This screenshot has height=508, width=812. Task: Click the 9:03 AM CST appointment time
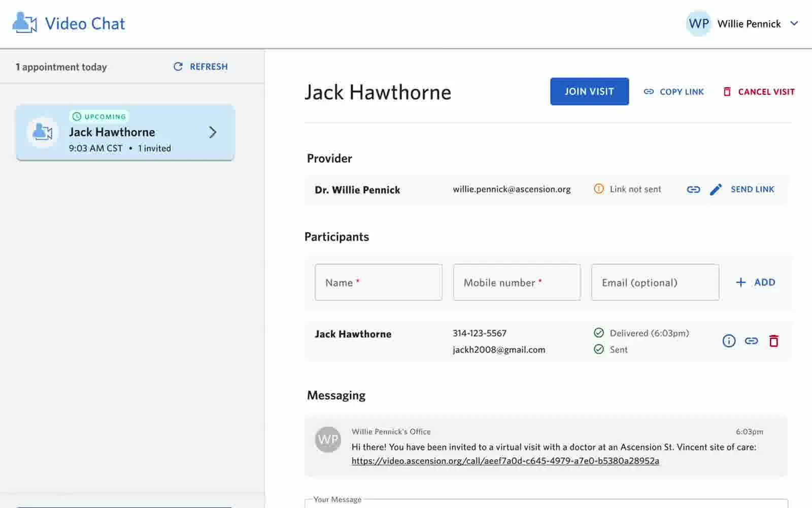pos(95,148)
